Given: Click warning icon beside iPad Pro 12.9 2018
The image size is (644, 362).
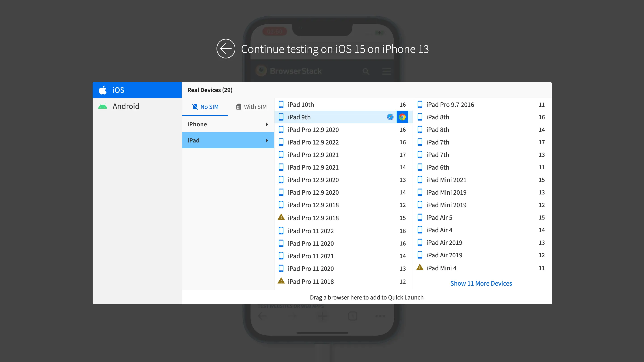Looking at the screenshot, I should [x=281, y=217].
